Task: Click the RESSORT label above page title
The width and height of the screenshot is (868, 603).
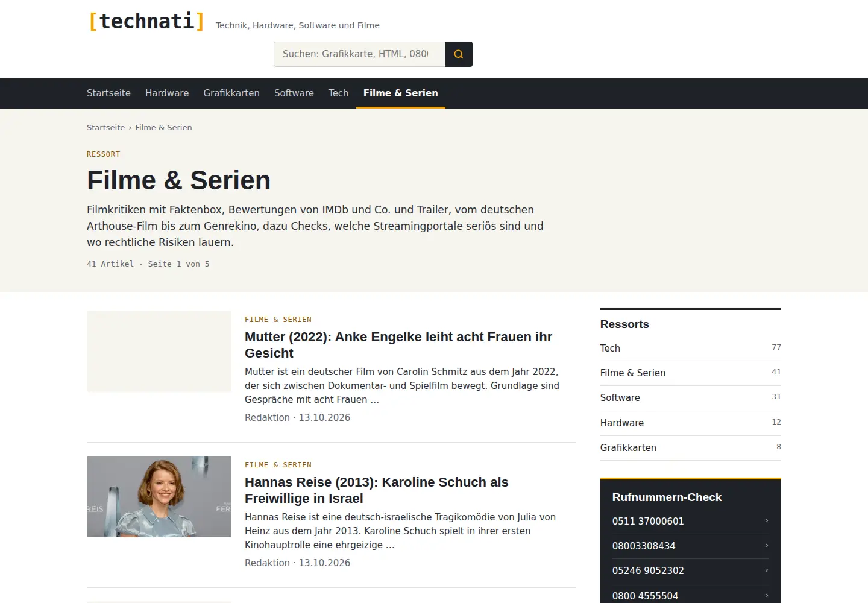Action: click(x=103, y=154)
